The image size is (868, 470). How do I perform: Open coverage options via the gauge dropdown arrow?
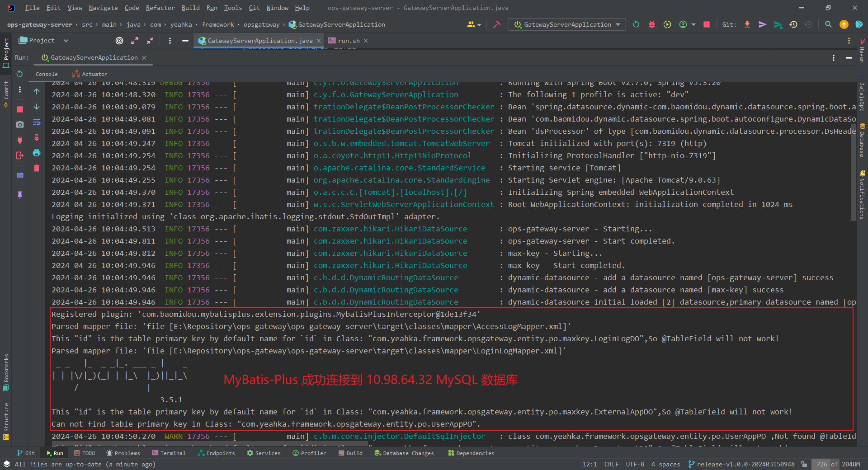click(693, 24)
